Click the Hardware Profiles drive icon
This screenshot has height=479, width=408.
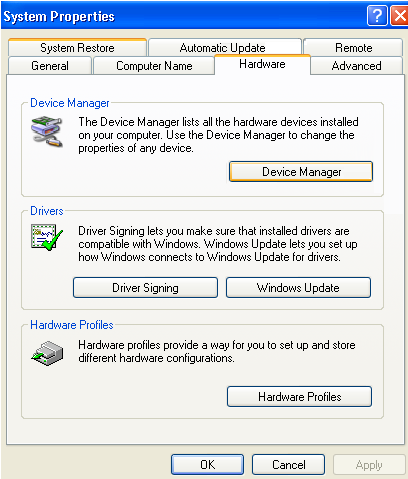click(47, 353)
